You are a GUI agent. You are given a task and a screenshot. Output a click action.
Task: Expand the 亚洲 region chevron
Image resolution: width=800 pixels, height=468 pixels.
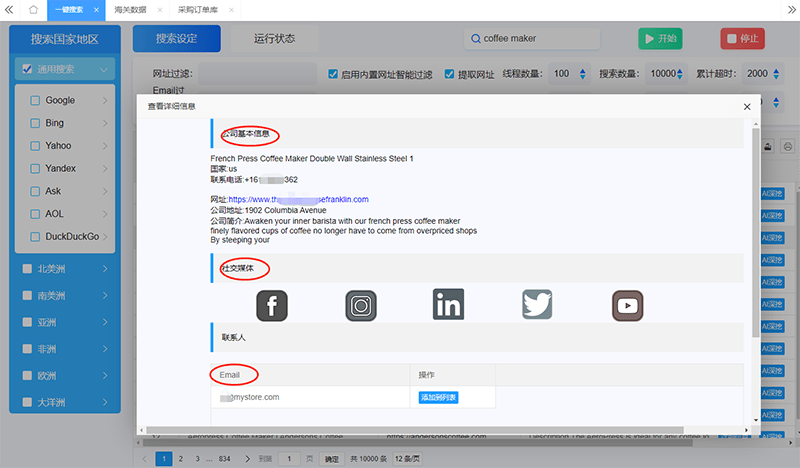(105, 322)
